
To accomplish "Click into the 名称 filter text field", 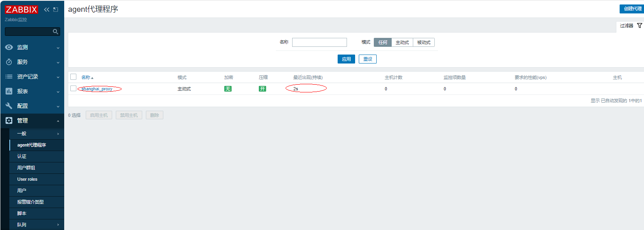I will pyautogui.click(x=319, y=42).
